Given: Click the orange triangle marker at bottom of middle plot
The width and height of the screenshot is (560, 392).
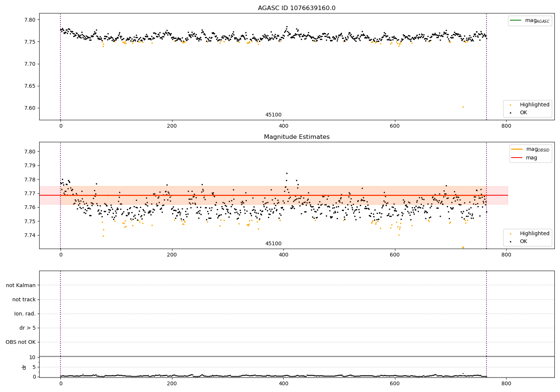Looking at the screenshot, I should pyautogui.click(x=463, y=248).
